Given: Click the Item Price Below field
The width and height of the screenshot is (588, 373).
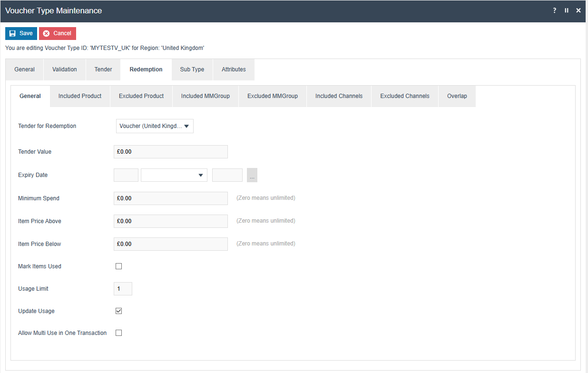Looking at the screenshot, I should tap(171, 244).
